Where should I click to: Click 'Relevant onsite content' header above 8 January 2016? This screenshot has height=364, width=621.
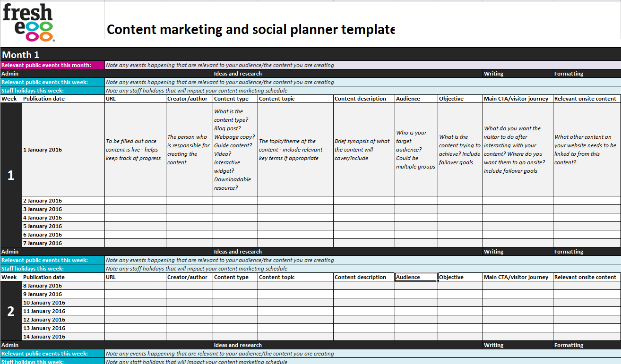click(x=587, y=277)
